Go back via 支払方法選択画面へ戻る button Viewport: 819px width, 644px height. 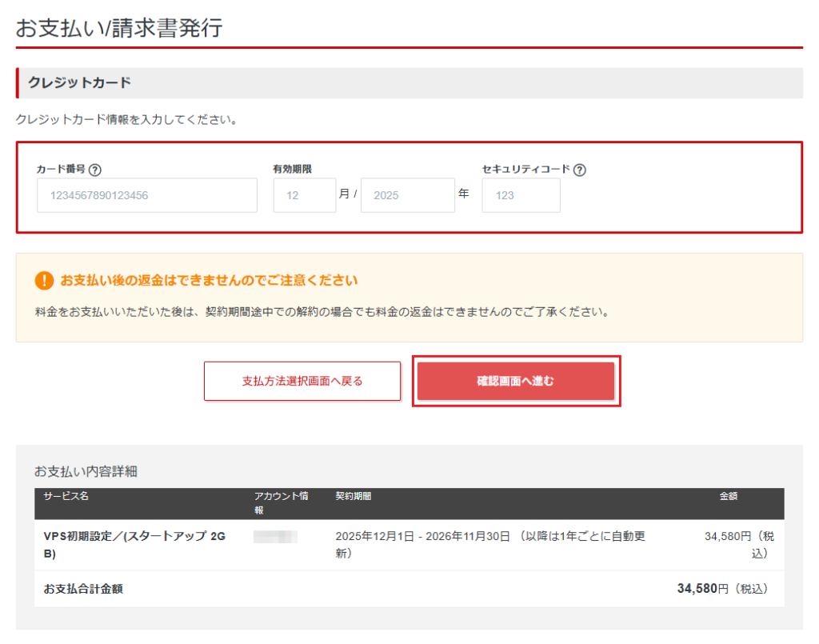[302, 381]
